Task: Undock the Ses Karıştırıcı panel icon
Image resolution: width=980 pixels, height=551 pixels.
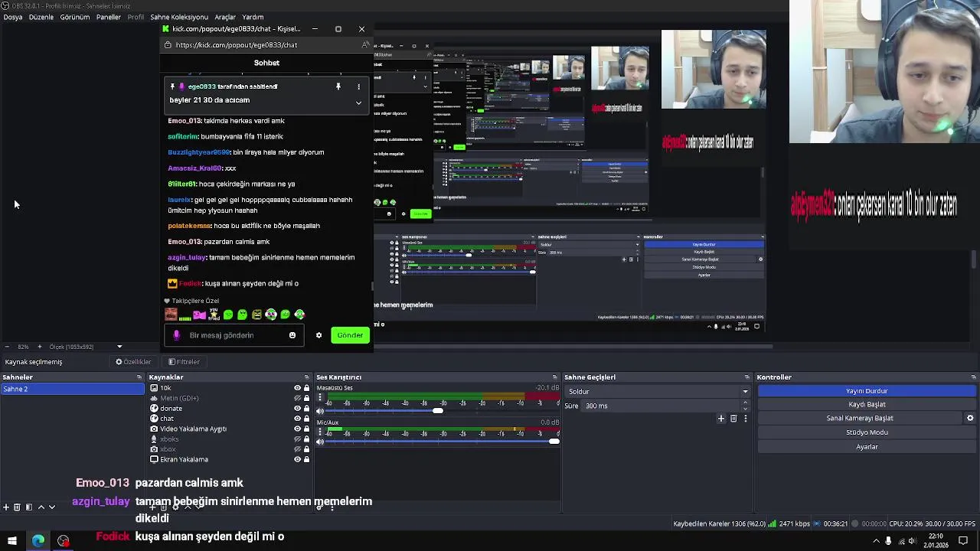Action: (557, 377)
